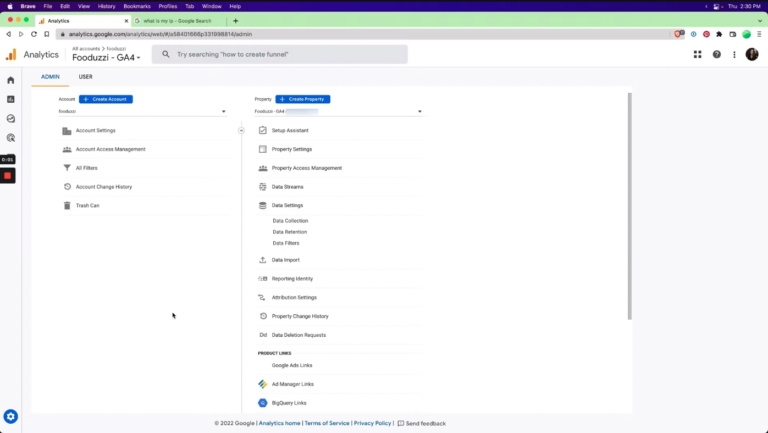Click the Trash Can icon
The height and width of the screenshot is (433, 768).
click(x=67, y=206)
